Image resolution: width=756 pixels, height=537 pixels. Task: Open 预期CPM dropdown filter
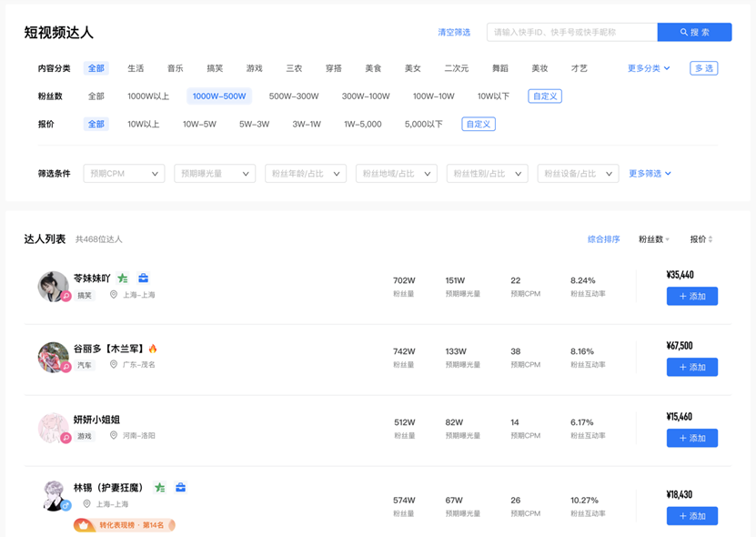point(124,174)
